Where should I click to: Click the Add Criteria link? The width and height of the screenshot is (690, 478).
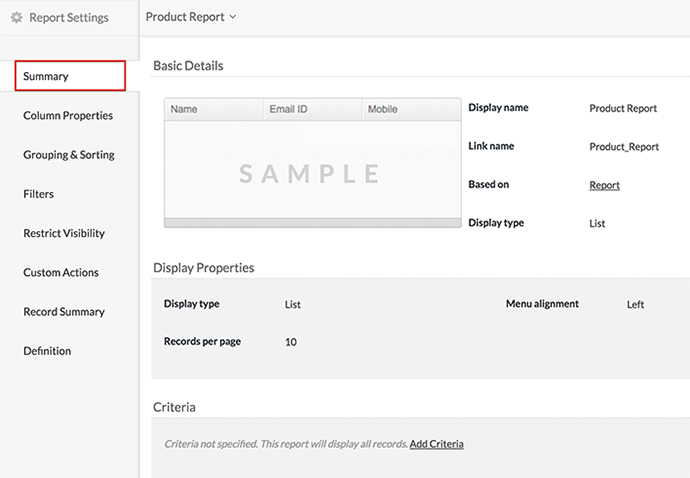[x=436, y=443]
